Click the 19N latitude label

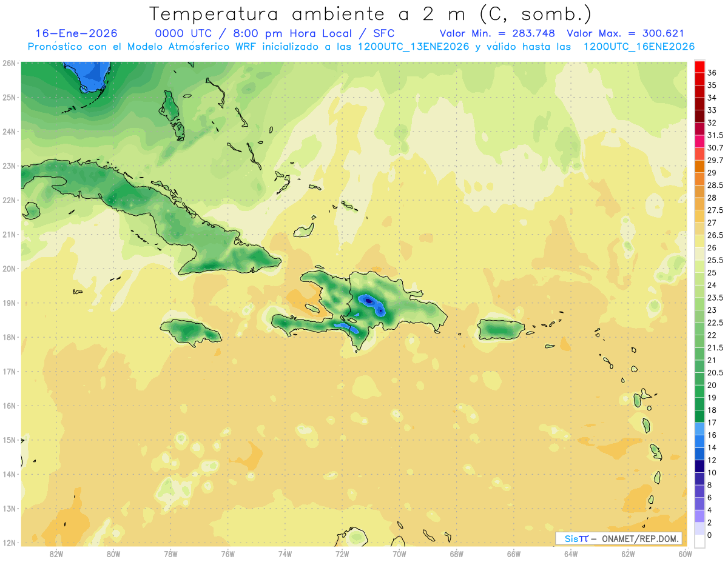point(8,303)
